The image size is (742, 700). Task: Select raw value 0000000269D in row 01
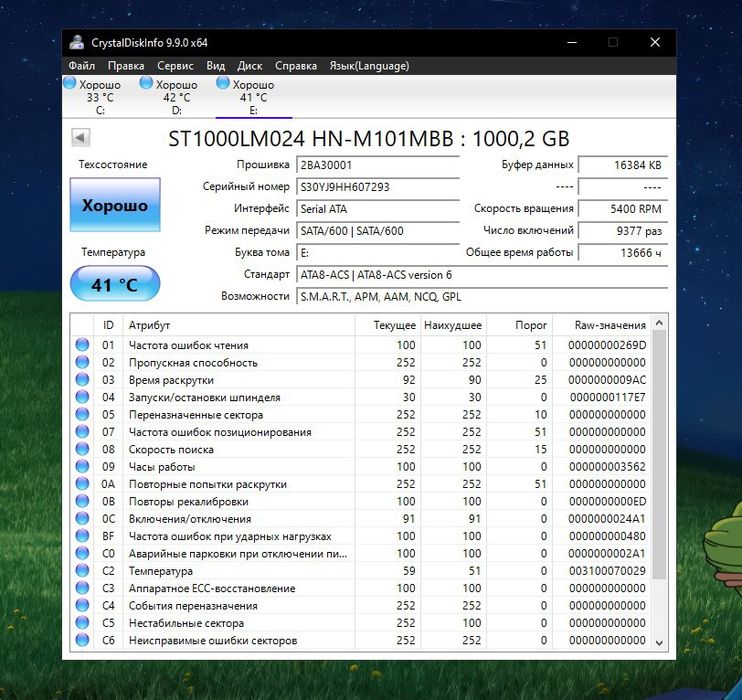[x=607, y=345]
